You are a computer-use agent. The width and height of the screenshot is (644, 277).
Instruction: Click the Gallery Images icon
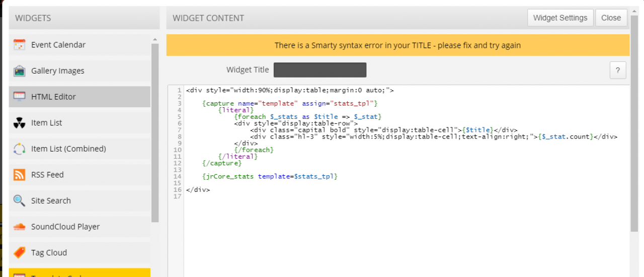click(20, 71)
